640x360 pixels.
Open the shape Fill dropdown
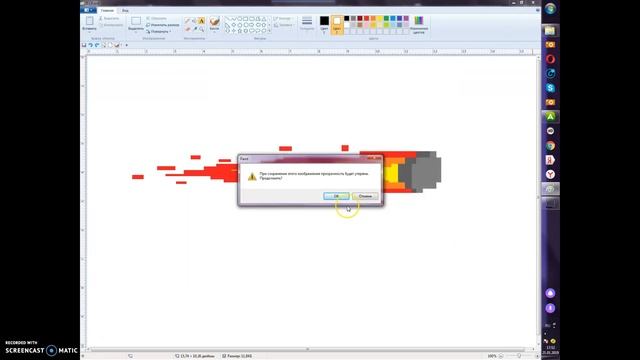(283, 25)
